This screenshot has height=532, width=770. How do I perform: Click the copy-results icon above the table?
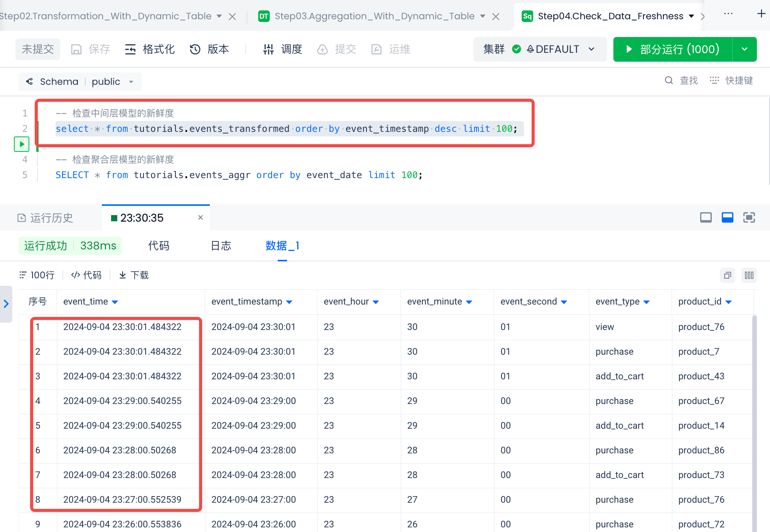tap(727, 275)
